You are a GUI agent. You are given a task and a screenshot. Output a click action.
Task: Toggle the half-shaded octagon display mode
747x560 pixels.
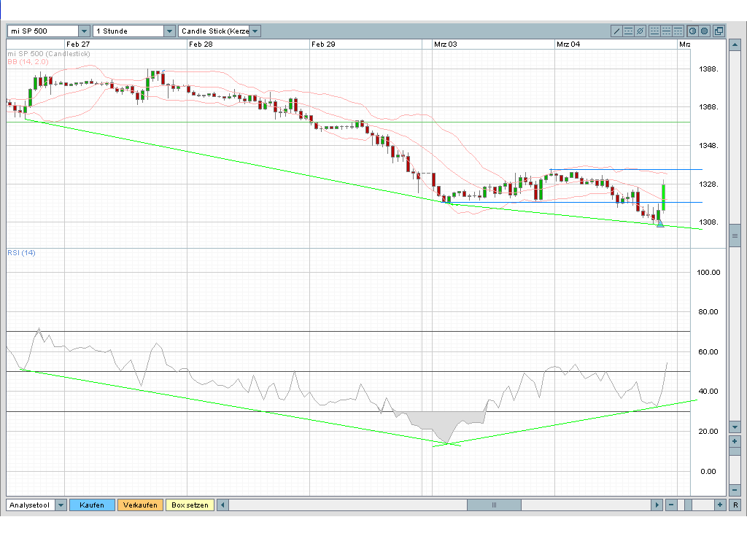click(693, 31)
